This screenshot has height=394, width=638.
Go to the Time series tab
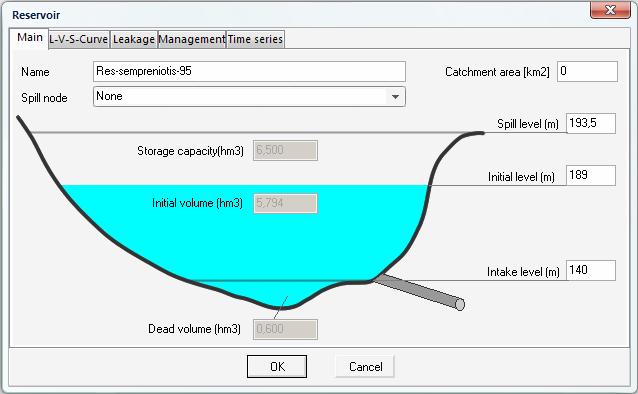pos(255,39)
